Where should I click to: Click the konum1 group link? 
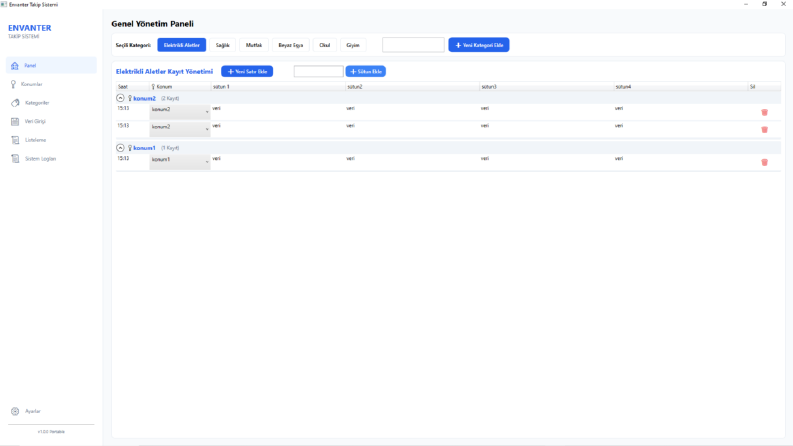145,148
